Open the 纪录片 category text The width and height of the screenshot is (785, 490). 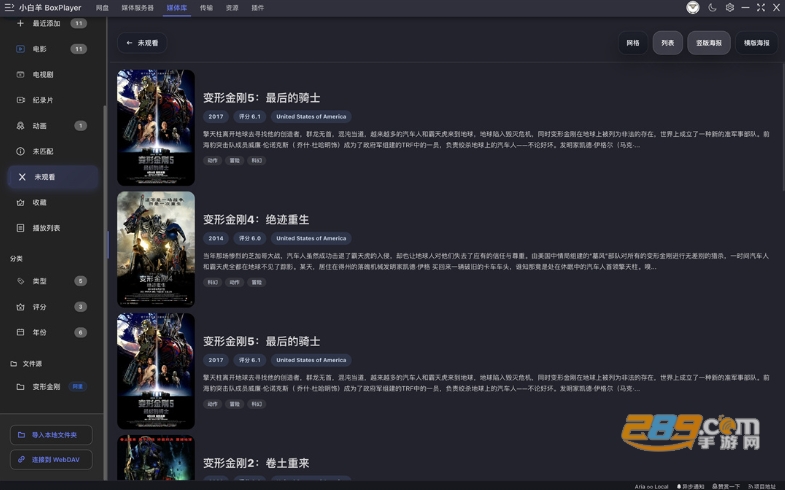(x=43, y=100)
